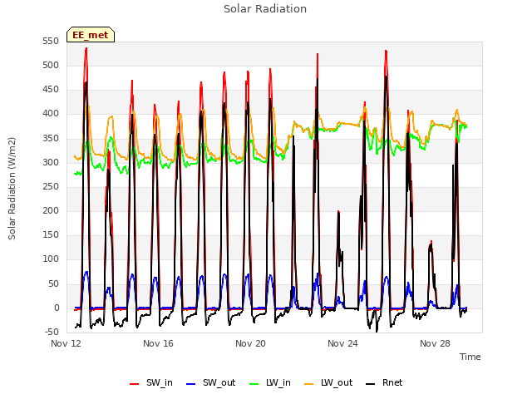Viewport: 532px width, 399px height.
Task: Click the Nov 28 x-axis tick label
Action: [435, 343]
